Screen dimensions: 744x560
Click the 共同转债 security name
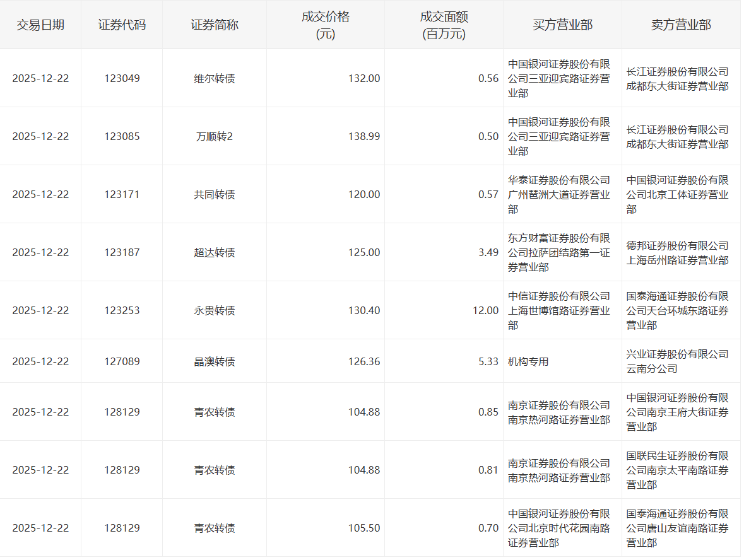pyautogui.click(x=215, y=195)
